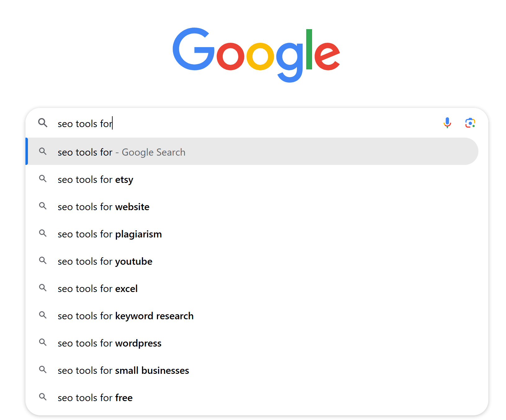
Task: Choose the "seo tools for etsy" suggestion
Action: [252, 179]
